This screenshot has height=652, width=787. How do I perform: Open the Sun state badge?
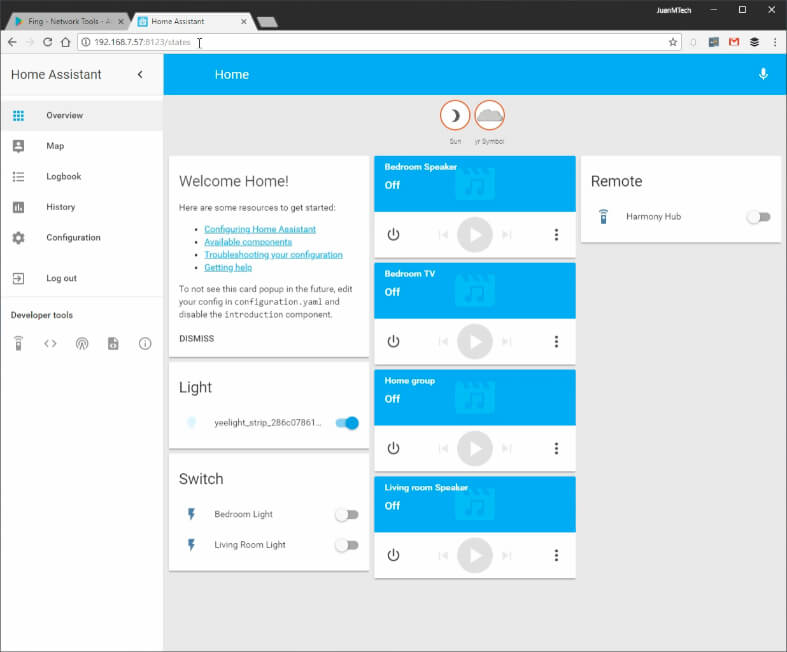[455, 115]
